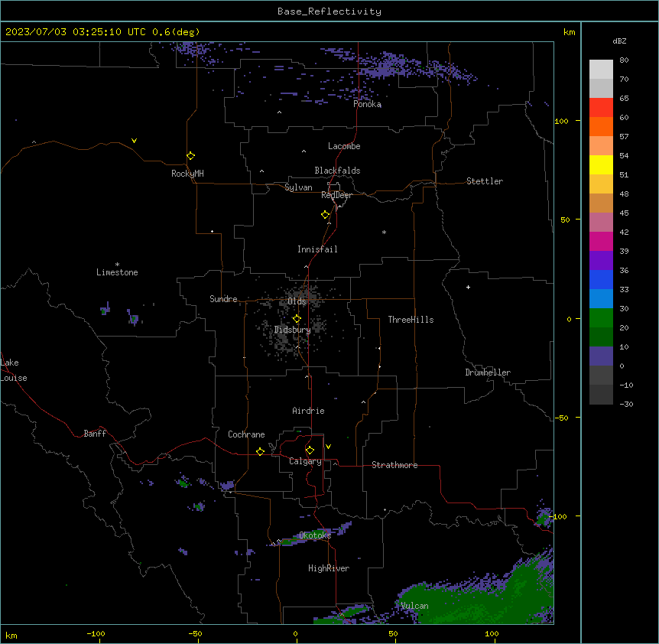The width and height of the screenshot is (659, 644).
Task: Click the purple 39 dBZ legend swatch
Action: pyautogui.click(x=601, y=260)
